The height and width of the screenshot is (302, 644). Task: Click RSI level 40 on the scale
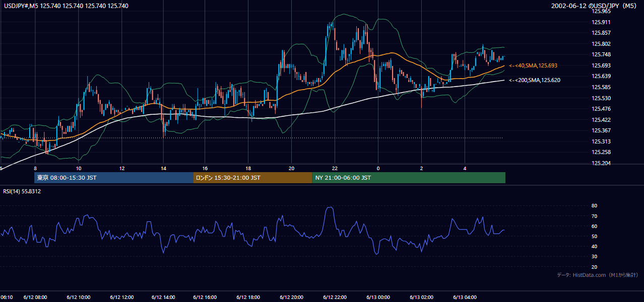click(x=594, y=246)
